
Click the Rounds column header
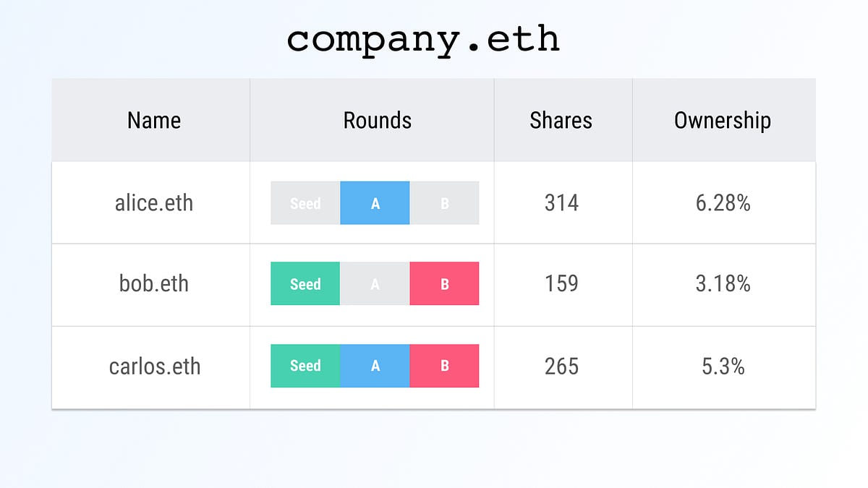point(378,120)
